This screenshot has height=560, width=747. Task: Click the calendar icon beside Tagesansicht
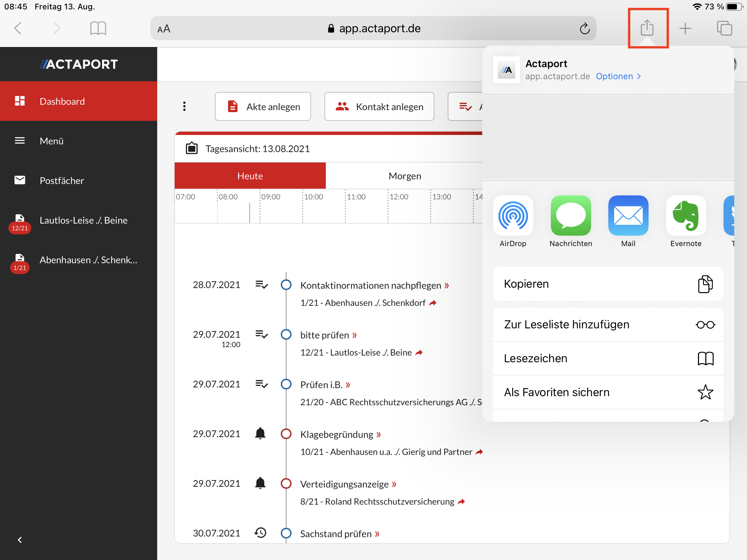(x=192, y=148)
